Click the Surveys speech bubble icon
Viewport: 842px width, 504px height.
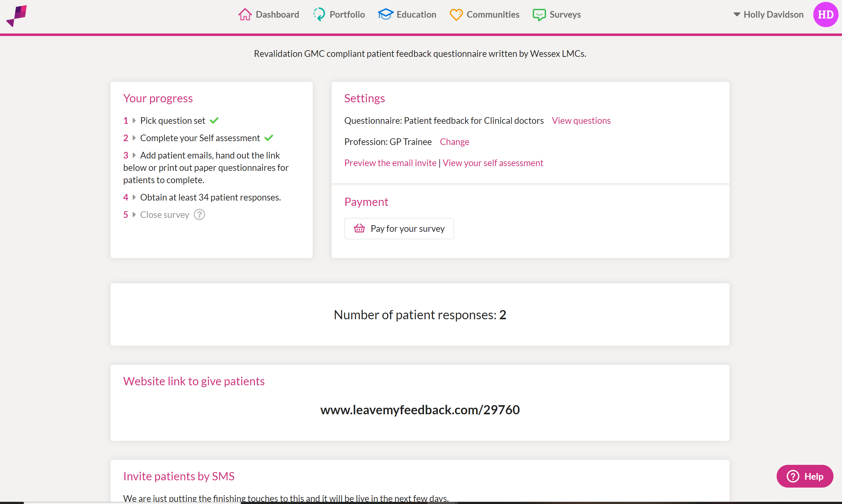pos(539,15)
